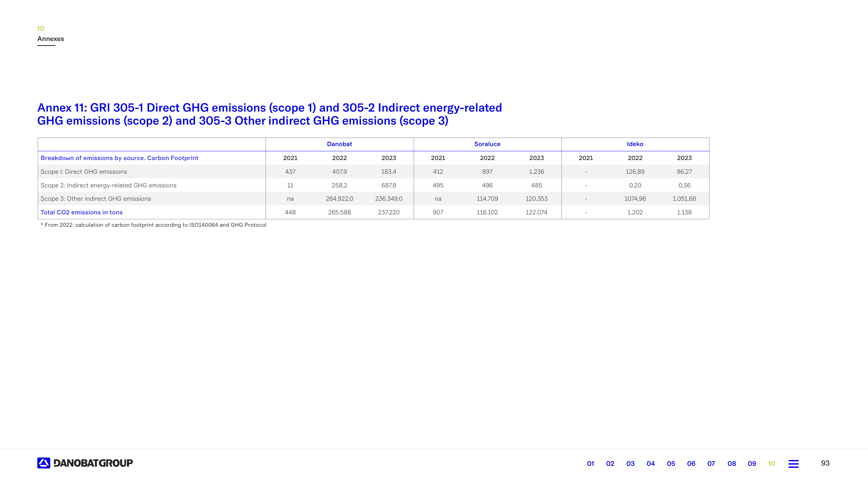
Task: Click Soraluce 2023 Scope I value 1.236
Action: (536, 172)
